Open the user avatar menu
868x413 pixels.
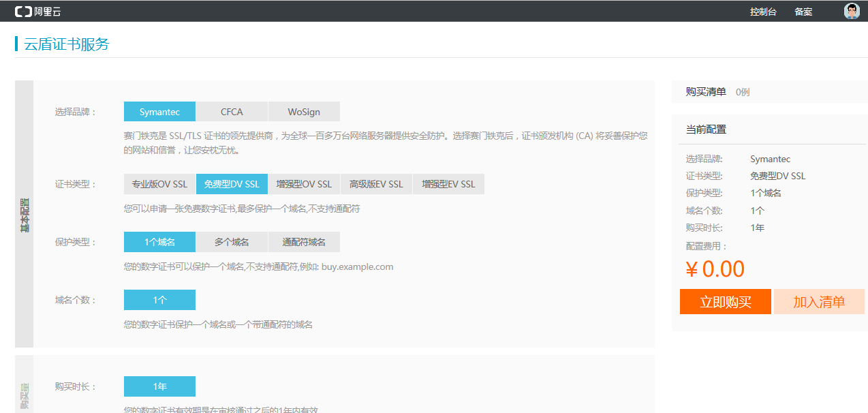coord(852,11)
